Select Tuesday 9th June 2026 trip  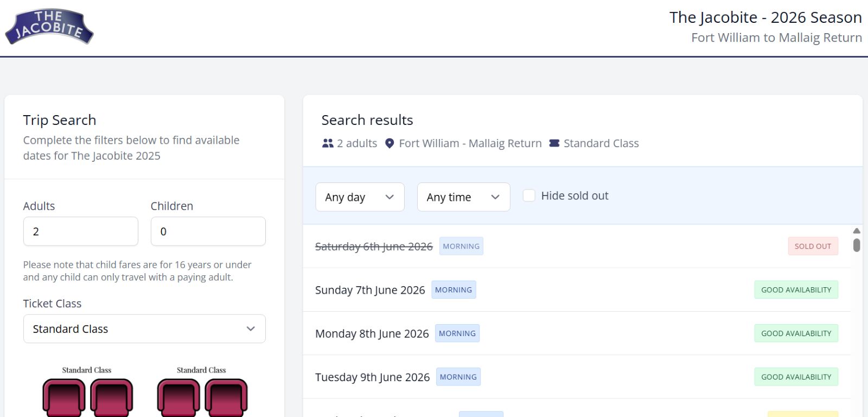click(x=577, y=377)
